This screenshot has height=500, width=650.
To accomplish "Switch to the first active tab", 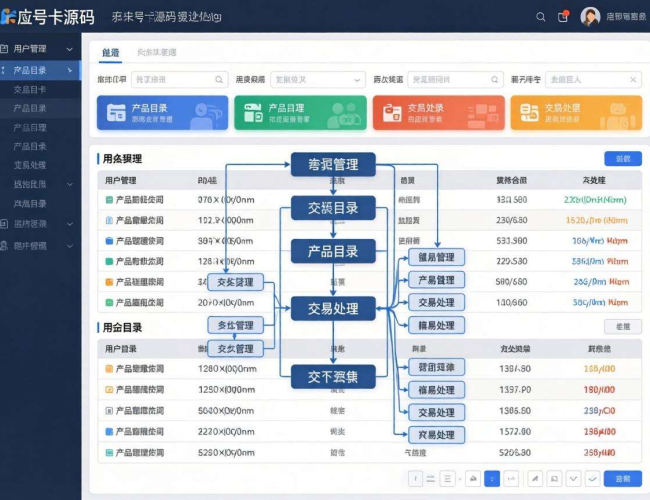I will [111, 53].
